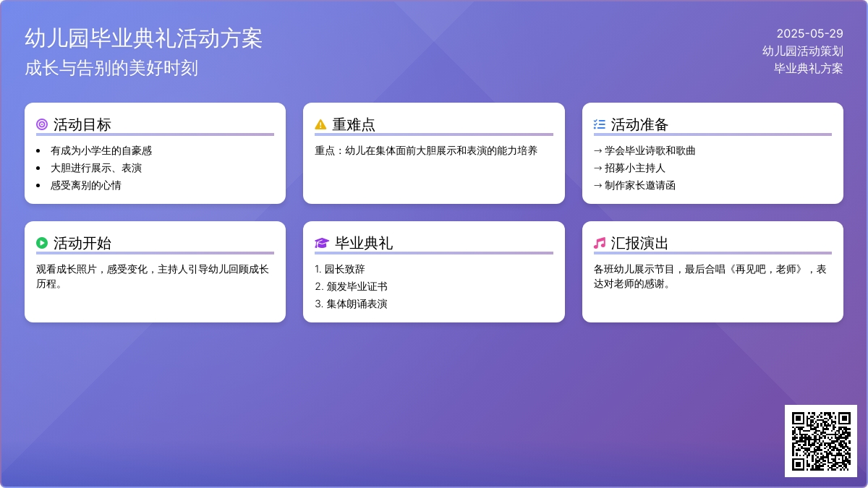Click the bullet 有成为小学生的自豪感
This screenshot has height=488, width=868.
(x=101, y=150)
